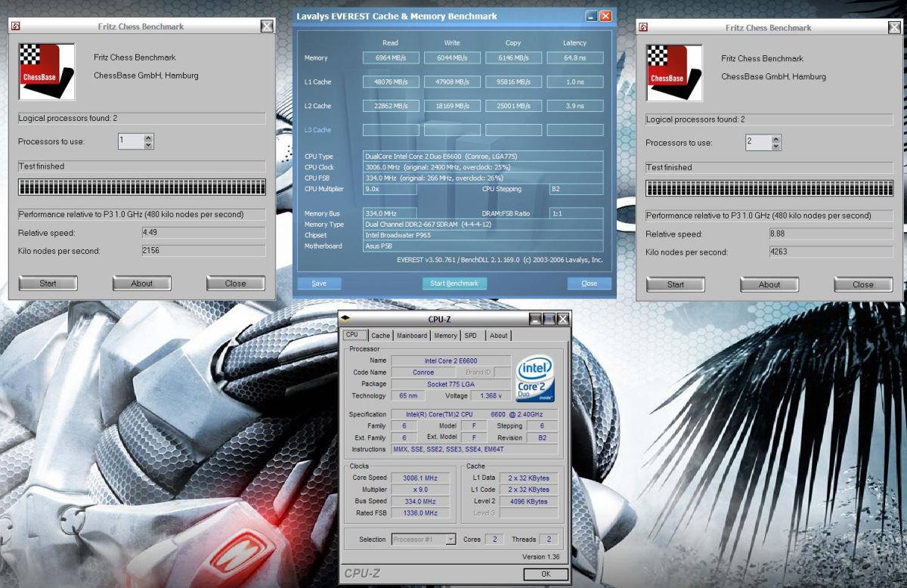The height and width of the screenshot is (588, 907).
Task: Click Start Benchmark in EVEREST
Action: point(454,283)
